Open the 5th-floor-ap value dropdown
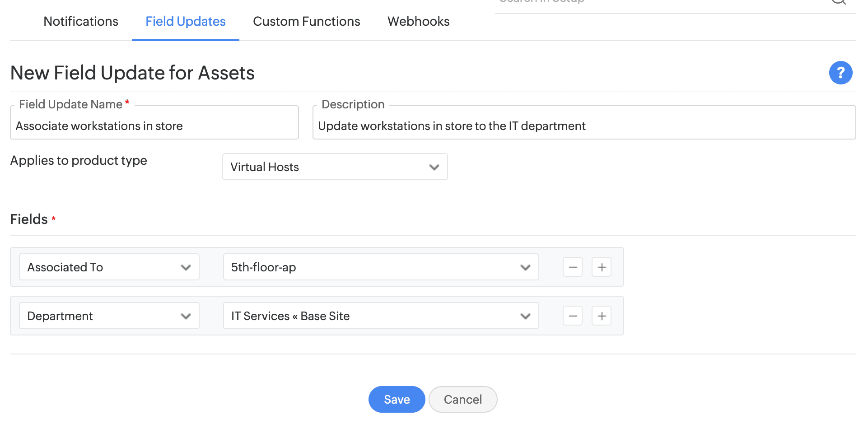This screenshot has height=447, width=868. 381,267
